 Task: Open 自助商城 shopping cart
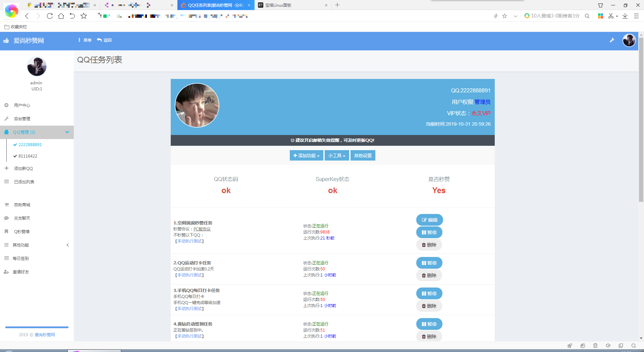click(x=6, y=205)
